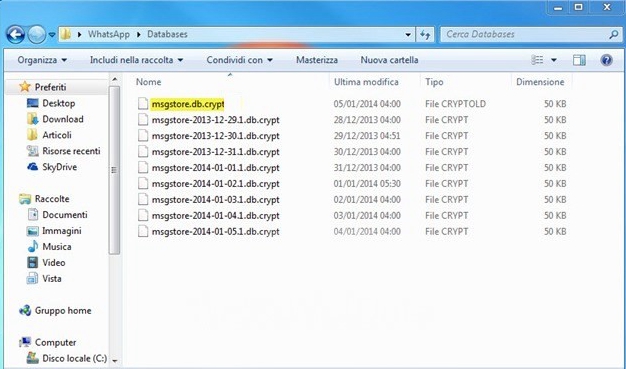Select msgstore-2014-01-04.1.db.crypt file
626x369 pixels.
pos(215,216)
